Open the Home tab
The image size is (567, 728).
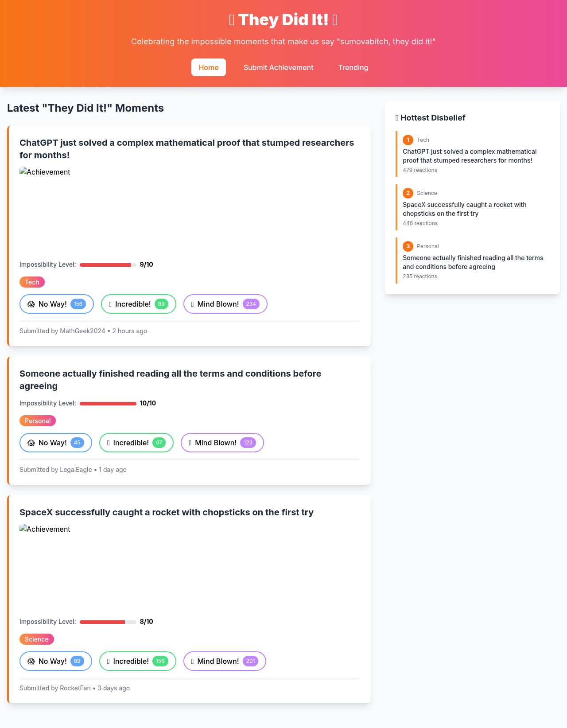(x=208, y=67)
